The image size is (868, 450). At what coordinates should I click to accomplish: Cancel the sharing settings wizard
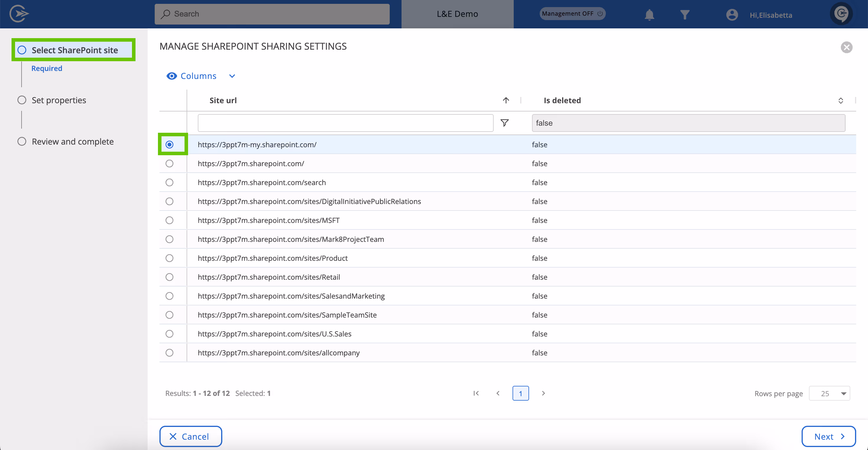pos(190,436)
